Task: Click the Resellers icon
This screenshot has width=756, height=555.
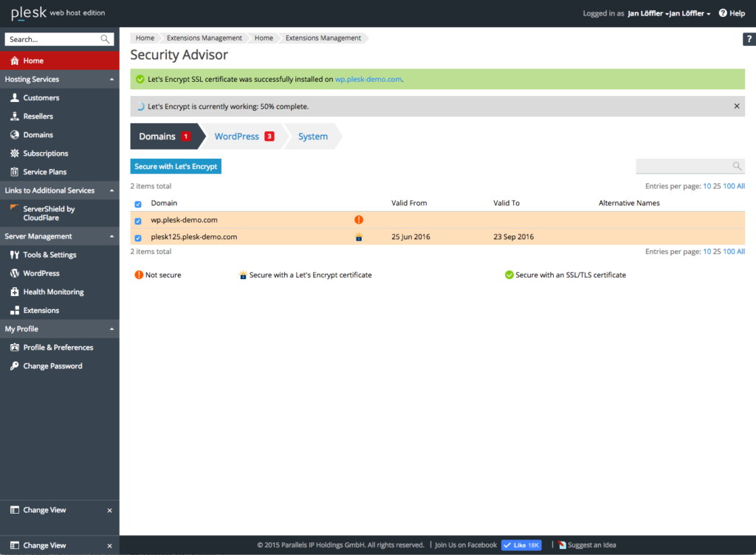Action: click(x=15, y=116)
